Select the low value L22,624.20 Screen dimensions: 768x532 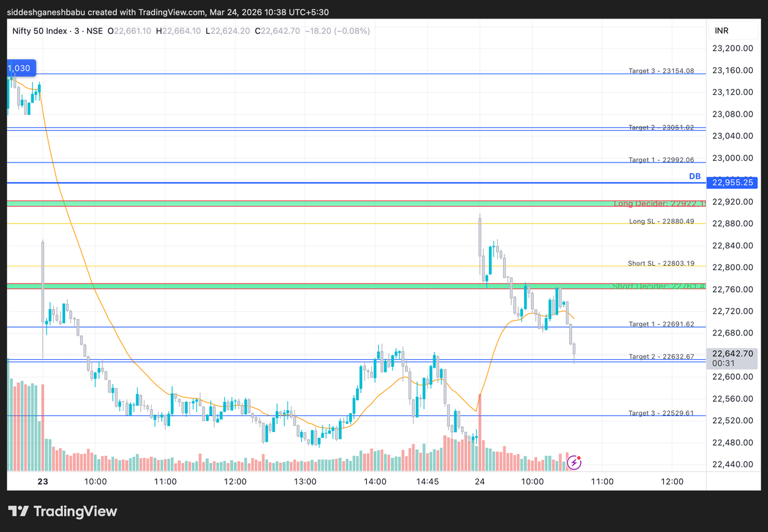click(x=228, y=31)
